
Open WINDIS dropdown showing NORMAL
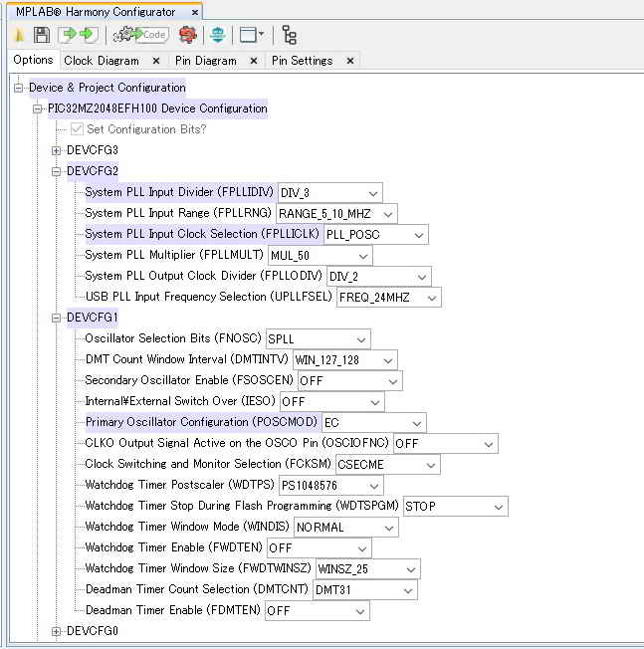pos(346,528)
